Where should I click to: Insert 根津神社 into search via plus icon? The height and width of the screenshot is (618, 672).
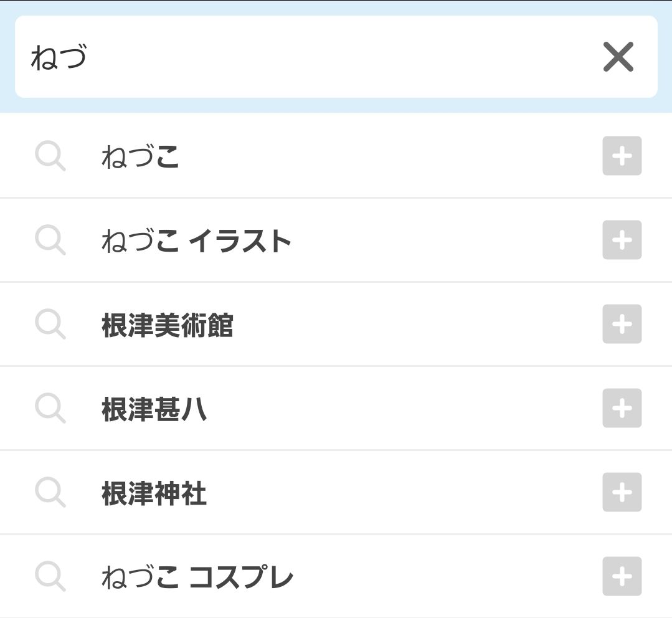click(x=622, y=492)
